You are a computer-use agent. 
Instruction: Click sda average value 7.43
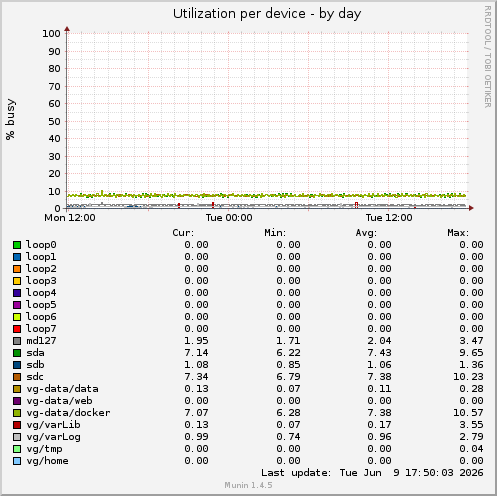coord(379,353)
